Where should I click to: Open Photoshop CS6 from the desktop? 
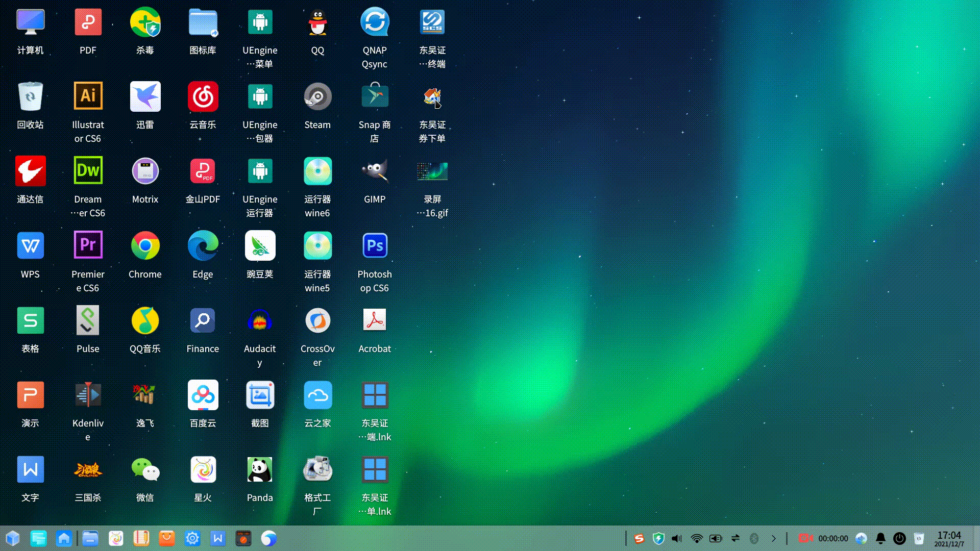tap(375, 246)
